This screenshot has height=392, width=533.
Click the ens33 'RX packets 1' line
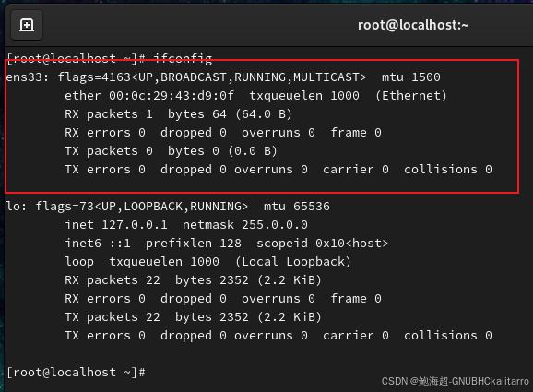coord(178,114)
